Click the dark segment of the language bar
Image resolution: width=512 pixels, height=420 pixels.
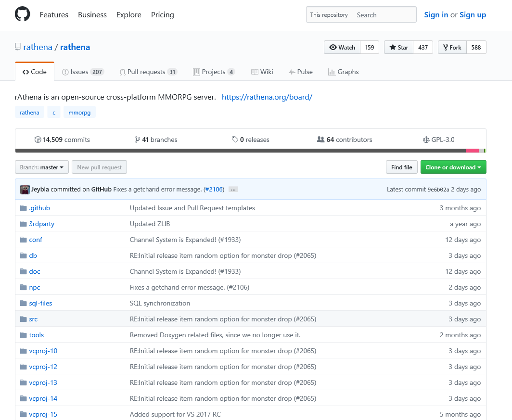tap(240, 151)
